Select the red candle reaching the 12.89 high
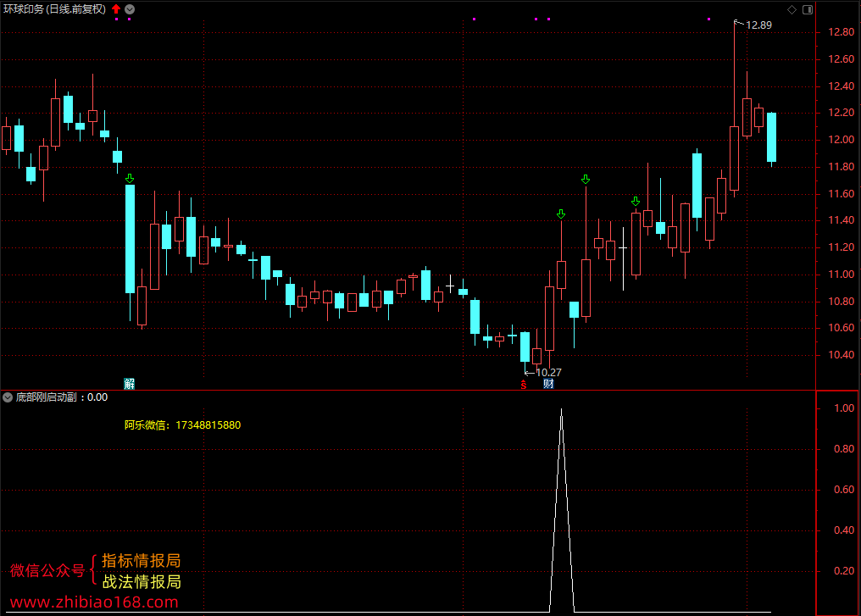Screen dimensions: 861x616 pos(734,158)
